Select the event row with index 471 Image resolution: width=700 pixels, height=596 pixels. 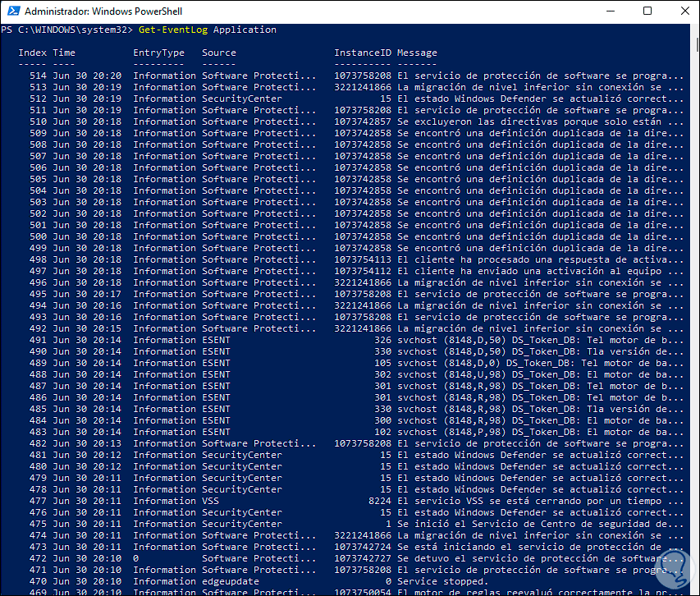click(356, 570)
